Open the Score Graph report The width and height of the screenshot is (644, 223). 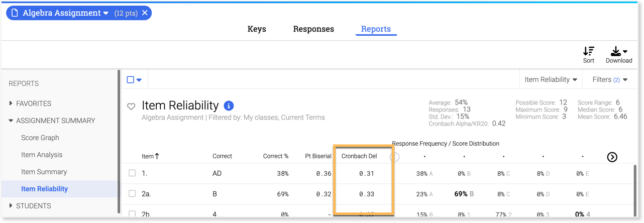40,138
